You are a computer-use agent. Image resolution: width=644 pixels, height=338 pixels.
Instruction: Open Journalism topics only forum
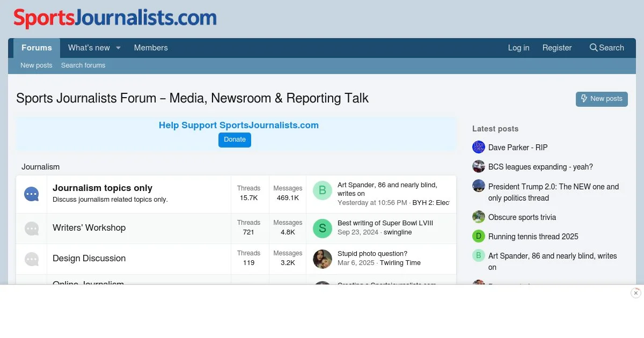(x=103, y=188)
